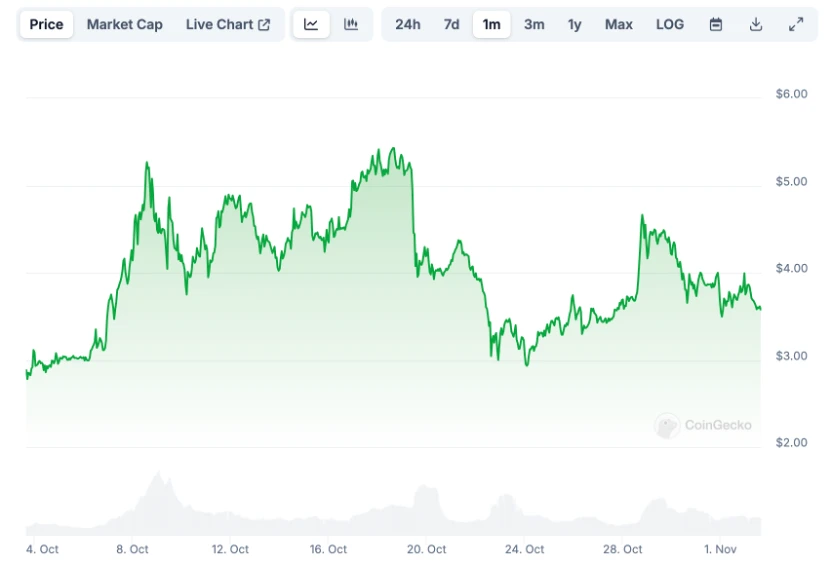Switch to candlestick chart view
The image size is (832, 566).
[x=351, y=24]
